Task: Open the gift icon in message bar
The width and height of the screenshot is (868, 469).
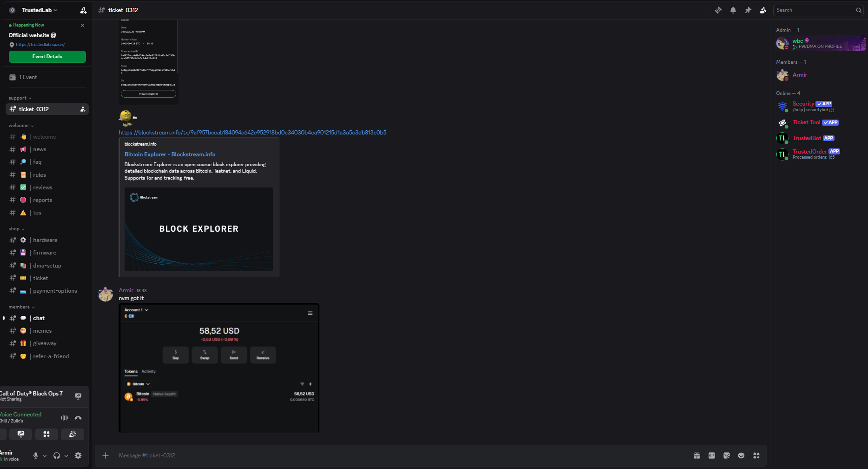Action: [x=697, y=456]
